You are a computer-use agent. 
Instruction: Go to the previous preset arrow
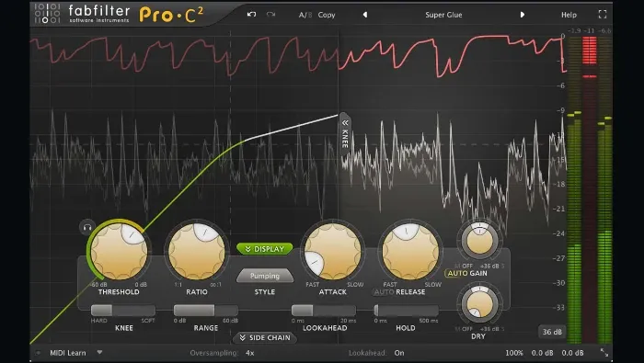364,15
